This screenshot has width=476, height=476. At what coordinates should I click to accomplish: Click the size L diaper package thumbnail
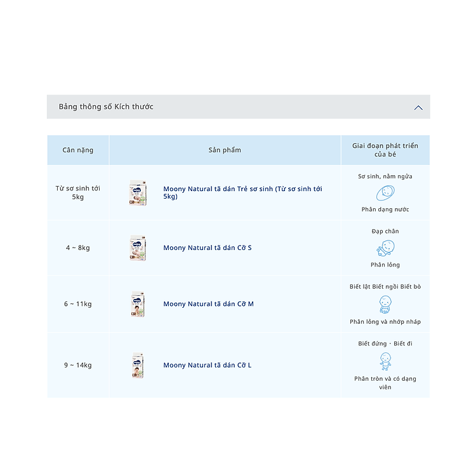(x=138, y=366)
